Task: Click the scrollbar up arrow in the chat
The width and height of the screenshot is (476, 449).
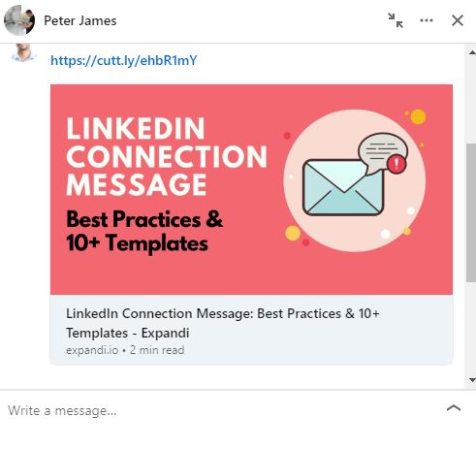Action: click(472, 52)
